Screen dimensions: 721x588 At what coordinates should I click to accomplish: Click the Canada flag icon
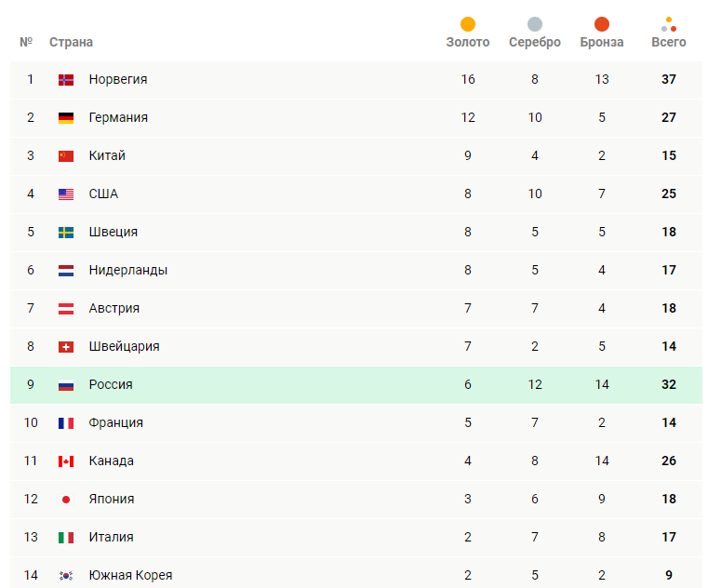(x=66, y=461)
